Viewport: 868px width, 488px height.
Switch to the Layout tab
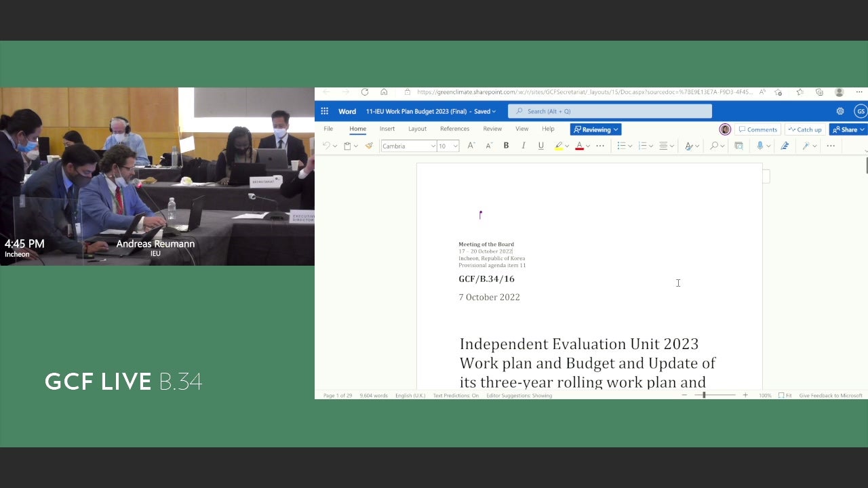pyautogui.click(x=417, y=129)
